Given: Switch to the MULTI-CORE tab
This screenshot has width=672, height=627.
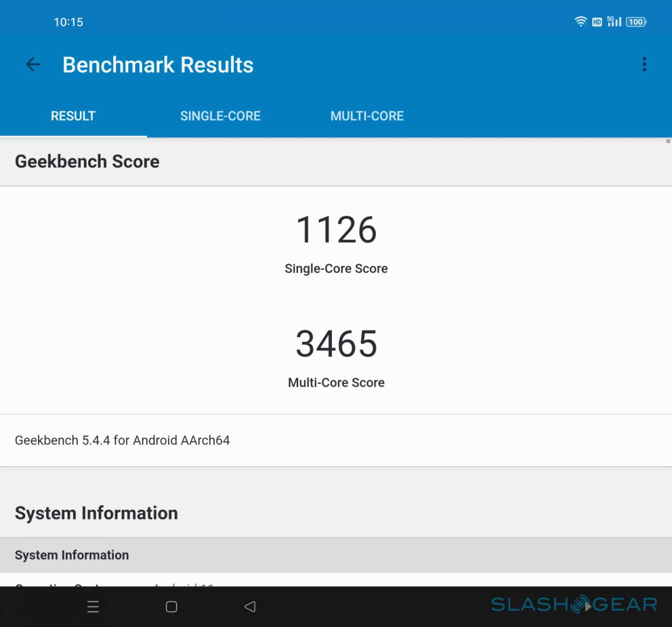Looking at the screenshot, I should coord(367,116).
